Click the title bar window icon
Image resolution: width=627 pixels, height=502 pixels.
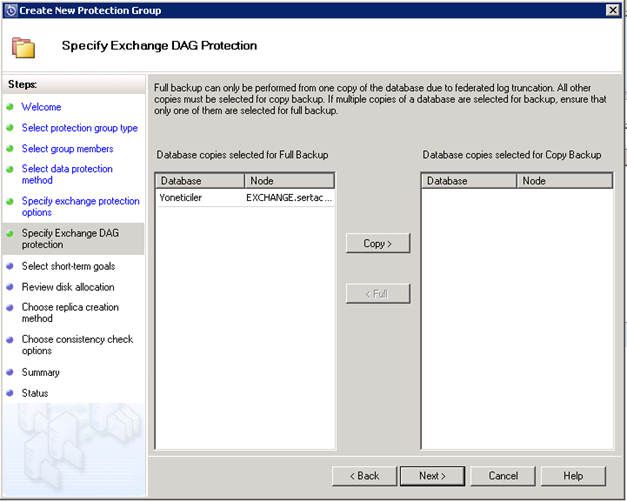coord(10,10)
